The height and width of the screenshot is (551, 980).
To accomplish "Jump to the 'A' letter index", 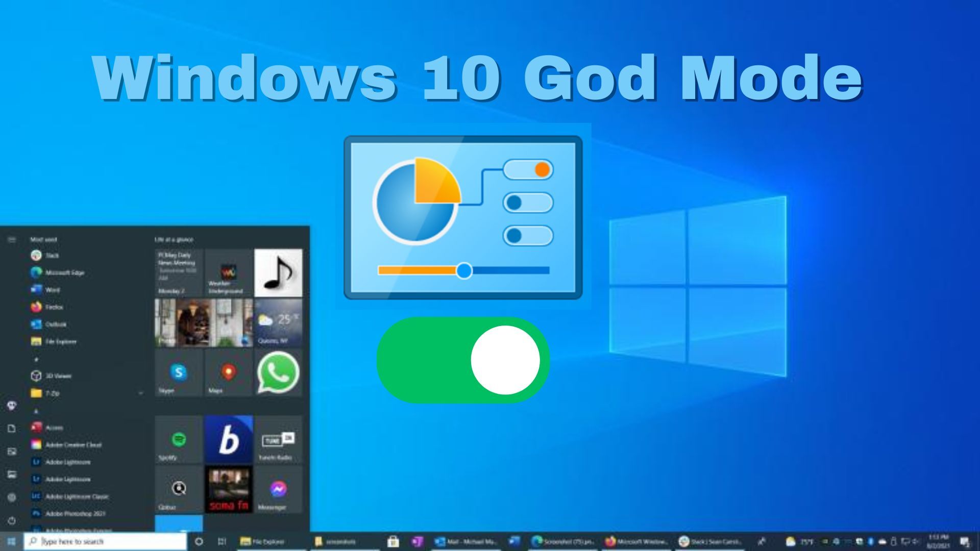I will click(36, 411).
